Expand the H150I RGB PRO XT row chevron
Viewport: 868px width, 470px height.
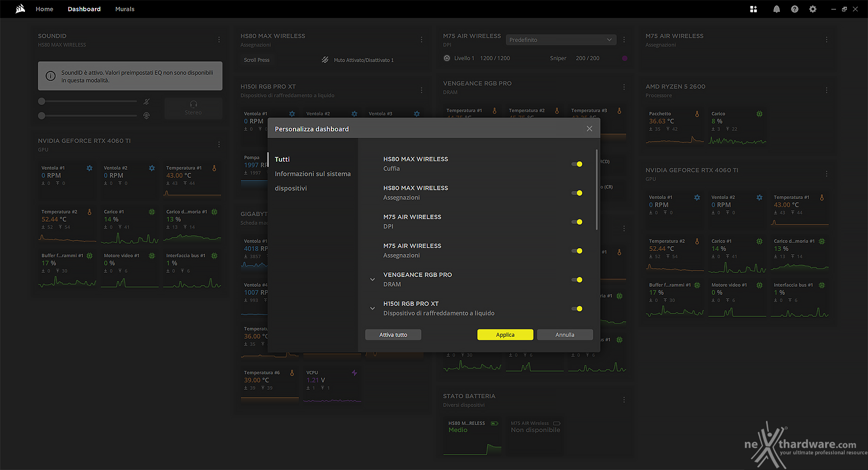point(373,308)
